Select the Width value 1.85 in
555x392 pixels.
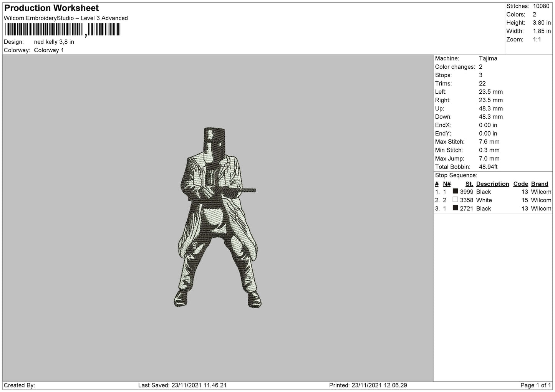542,31
